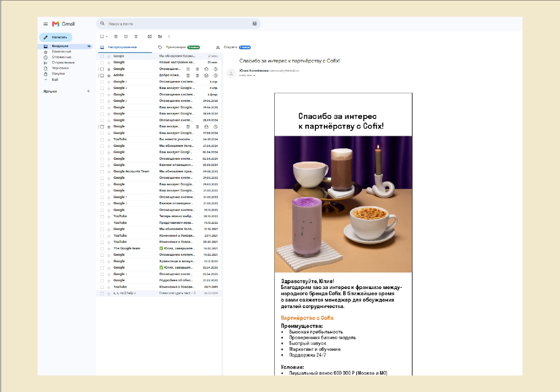560x392 pixels.
Task: Open email Хранилище в аккаун... dated 12.12.2020
Action: (159, 261)
